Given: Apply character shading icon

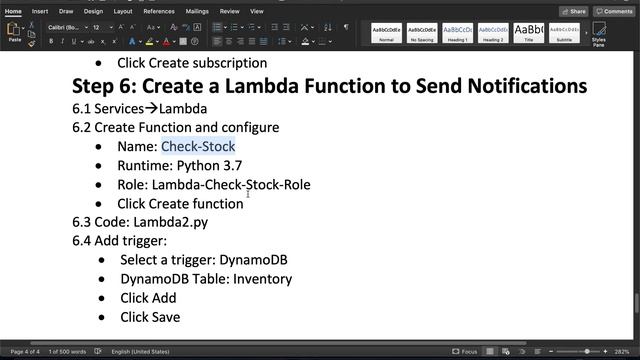Looking at the screenshot, I should 183,42.
